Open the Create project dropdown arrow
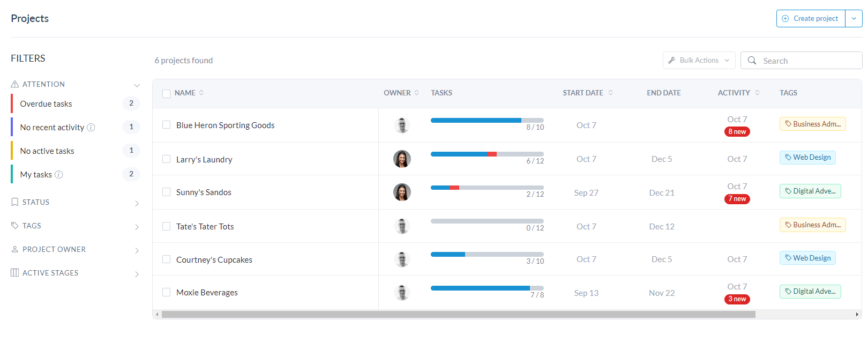Viewport: 868px width, 342px height. [x=854, y=19]
